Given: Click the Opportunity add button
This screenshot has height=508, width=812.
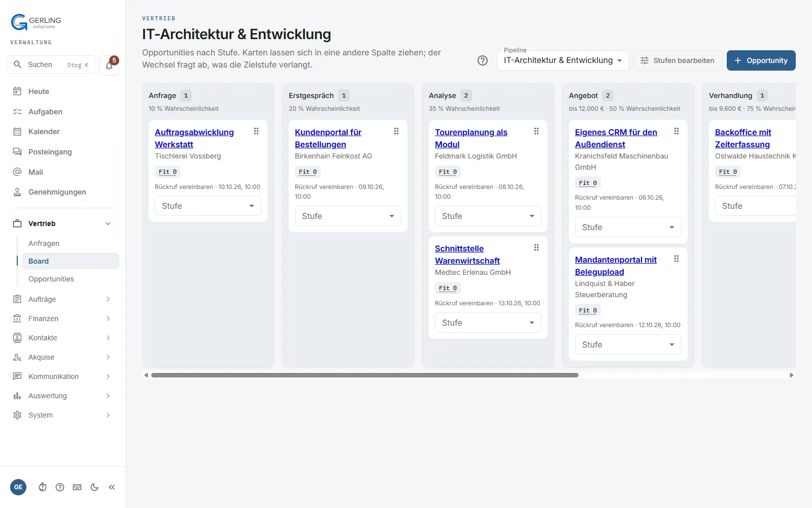Looking at the screenshot, I should pyautogui.click(x=761, y=60).
